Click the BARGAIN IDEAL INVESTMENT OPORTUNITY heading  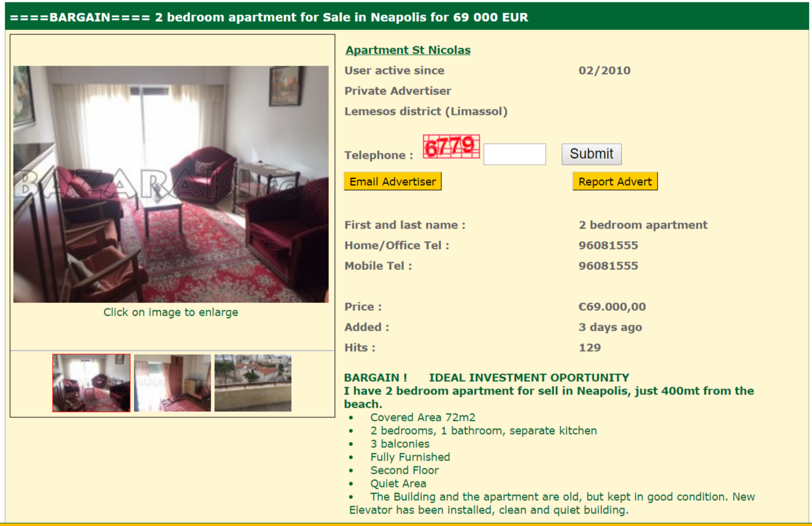tap(486, 378)
